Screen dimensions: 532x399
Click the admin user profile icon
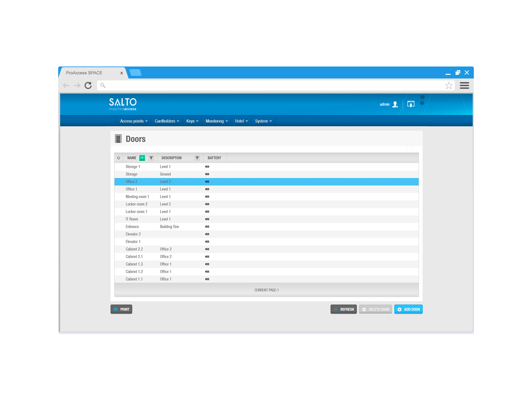pos(395,104)
